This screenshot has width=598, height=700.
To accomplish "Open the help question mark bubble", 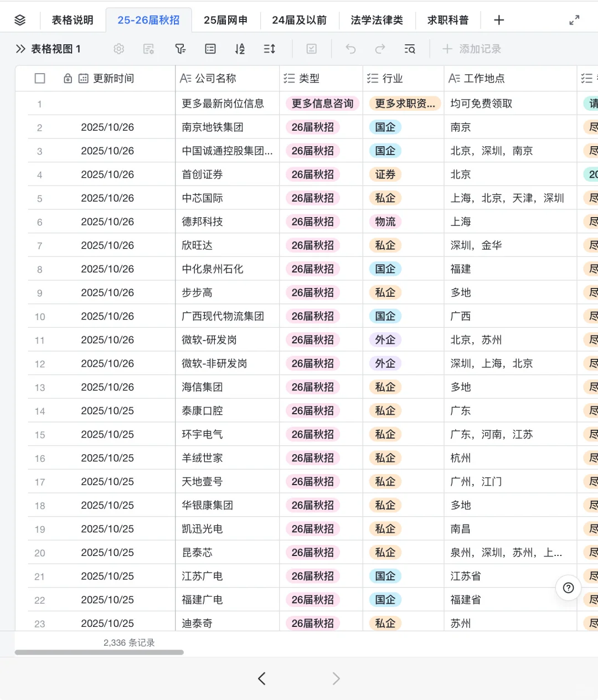I will coord(568,588).
